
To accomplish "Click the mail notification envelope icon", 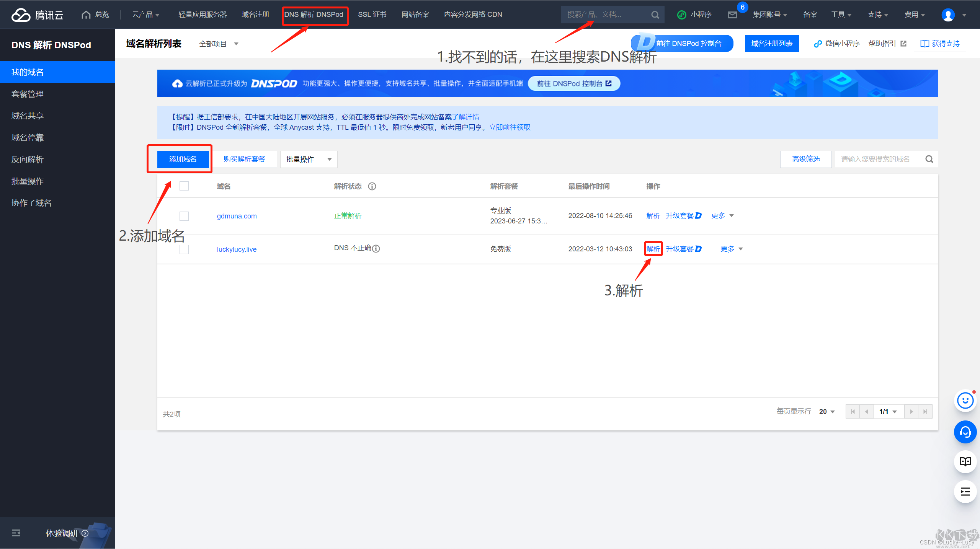I will pyautogui.click(x=732, y=15).
